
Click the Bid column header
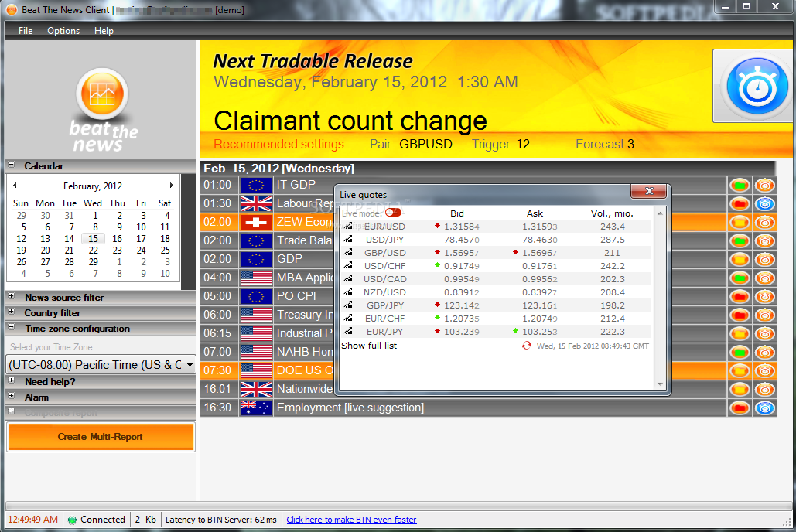coord(457,213)
